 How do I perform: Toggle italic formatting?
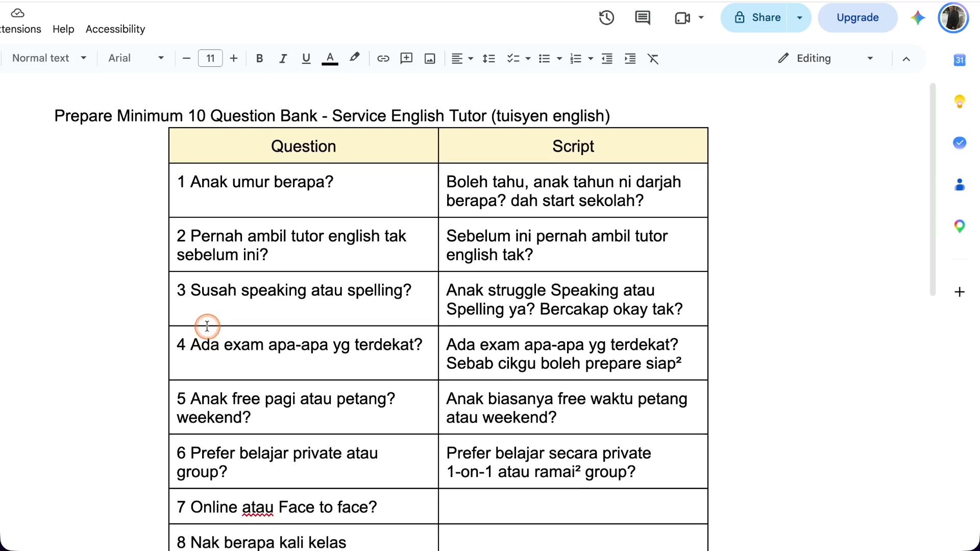pos(283,59)
